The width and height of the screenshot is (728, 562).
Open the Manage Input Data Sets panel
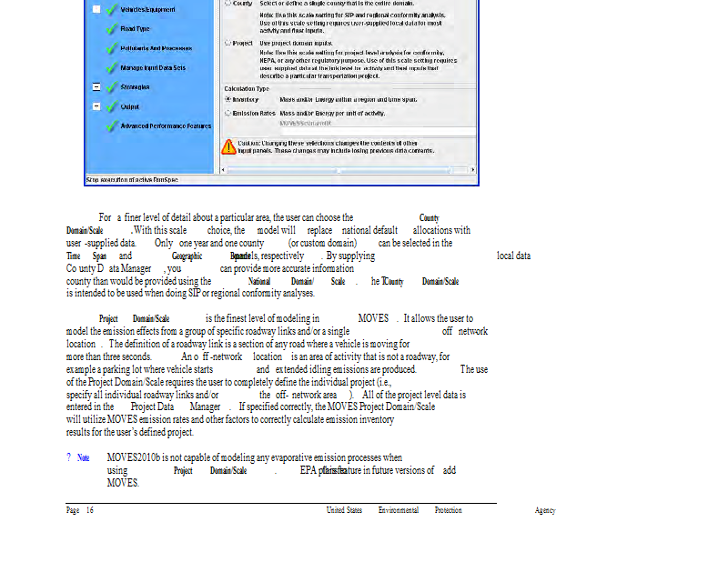pyautogui.click(x=152, y=68)
